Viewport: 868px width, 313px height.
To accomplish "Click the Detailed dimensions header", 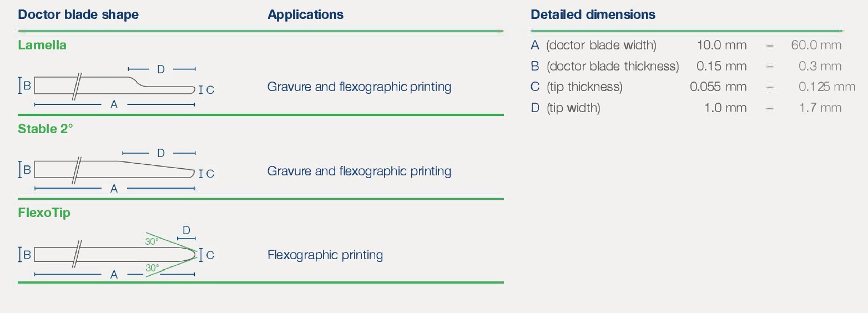I will coord(593,14).
